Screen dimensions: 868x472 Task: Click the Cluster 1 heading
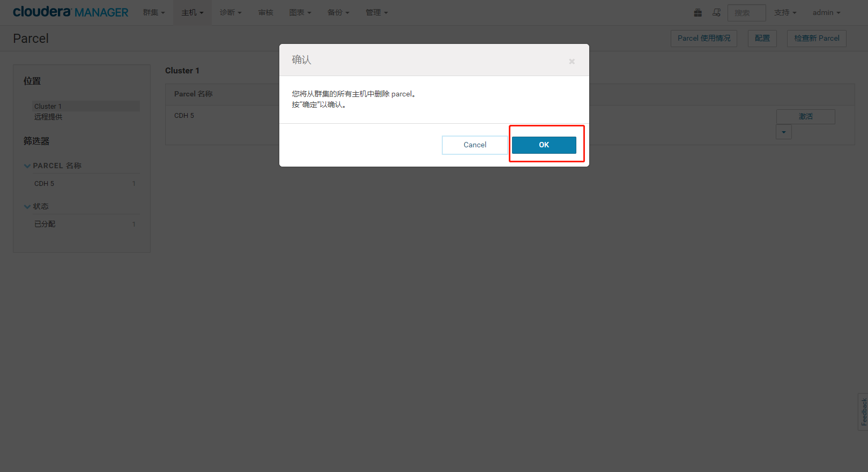tap(182, 71)
